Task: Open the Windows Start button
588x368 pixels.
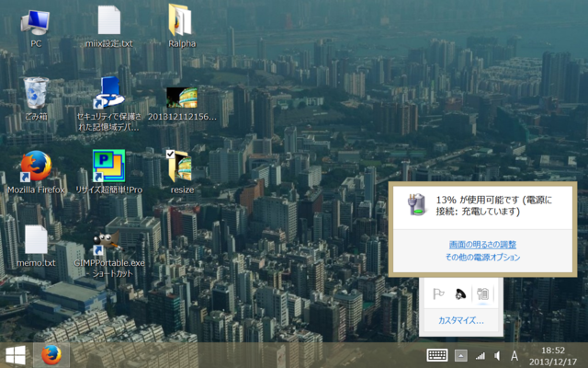Action: coord(16,355)
